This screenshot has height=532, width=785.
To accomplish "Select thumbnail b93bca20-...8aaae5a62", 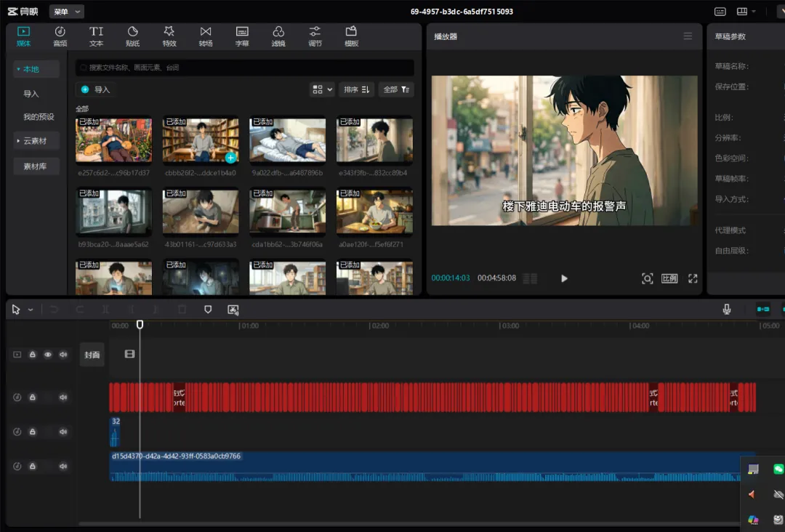I will point(113,211).
